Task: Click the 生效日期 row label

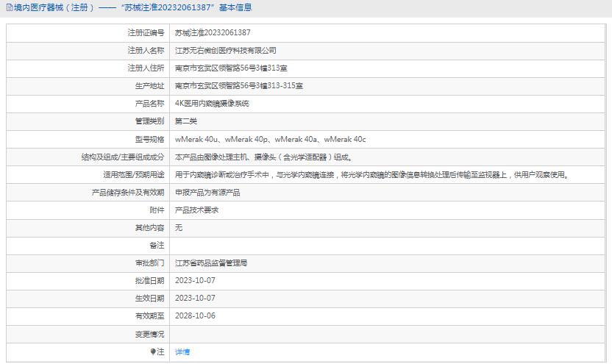Action: 149,298
